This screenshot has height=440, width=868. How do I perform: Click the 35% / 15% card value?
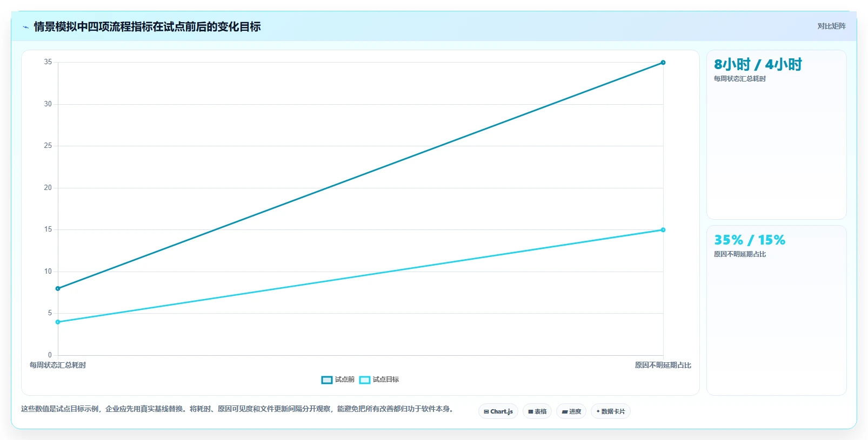(750, 240)
